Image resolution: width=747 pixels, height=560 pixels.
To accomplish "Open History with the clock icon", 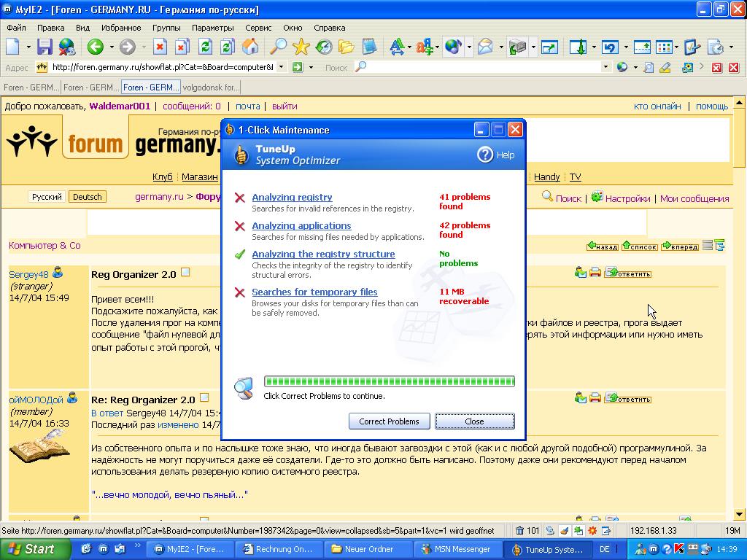I will (324, 47).
